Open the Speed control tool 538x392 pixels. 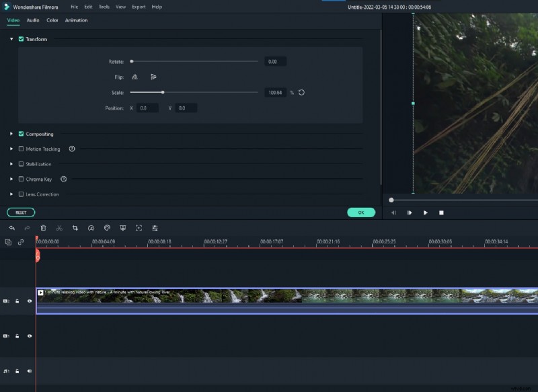point(89,228)
